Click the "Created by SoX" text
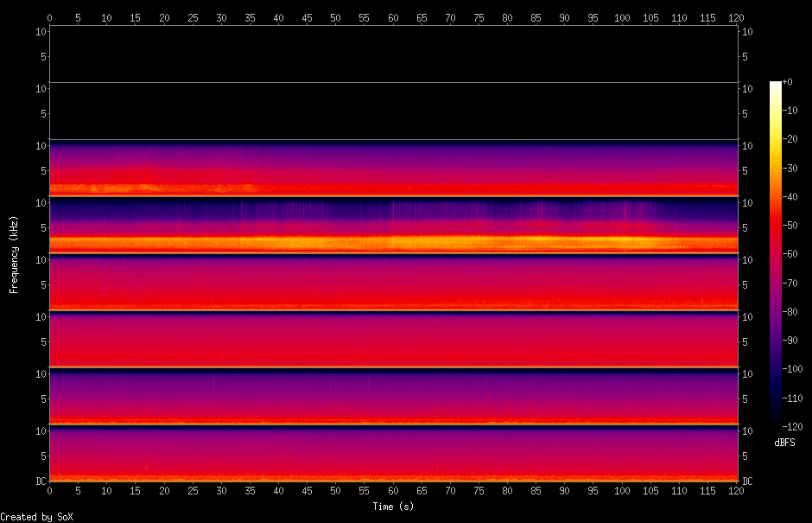Screen dimensions: 812x523 pyautogui.click(x=31, y=517)
